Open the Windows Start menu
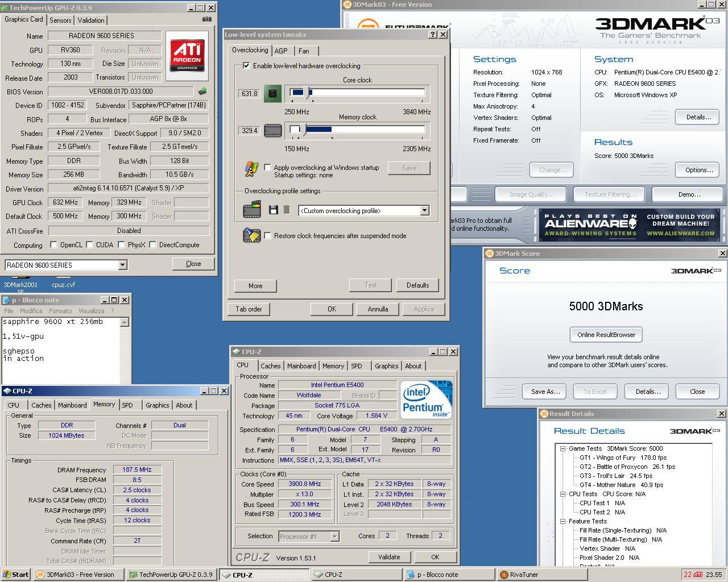Screen dimensions: 728x582 click(x=16, y=575)
